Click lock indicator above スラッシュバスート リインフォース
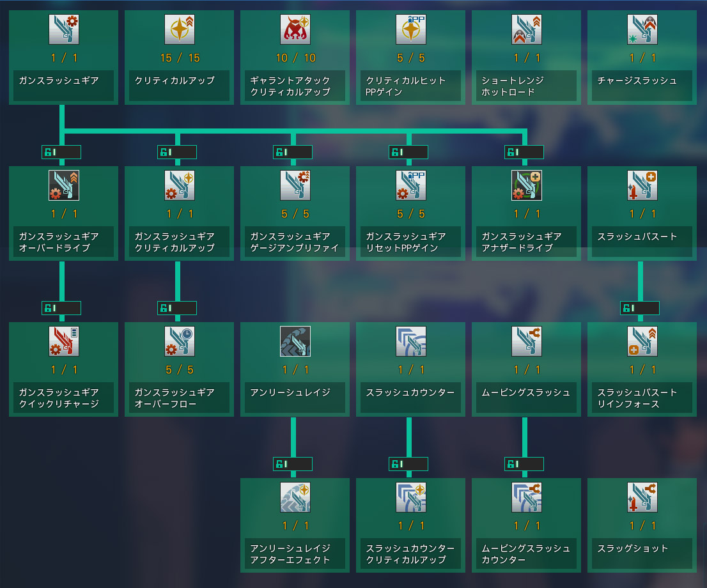The image size is (707, 588). click(x=640, y=308)
